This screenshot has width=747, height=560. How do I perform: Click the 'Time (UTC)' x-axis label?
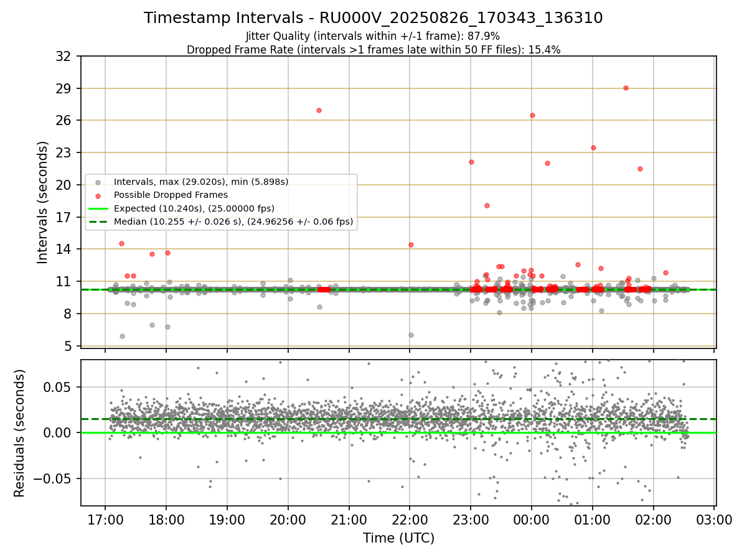click(x=398, y=538)
